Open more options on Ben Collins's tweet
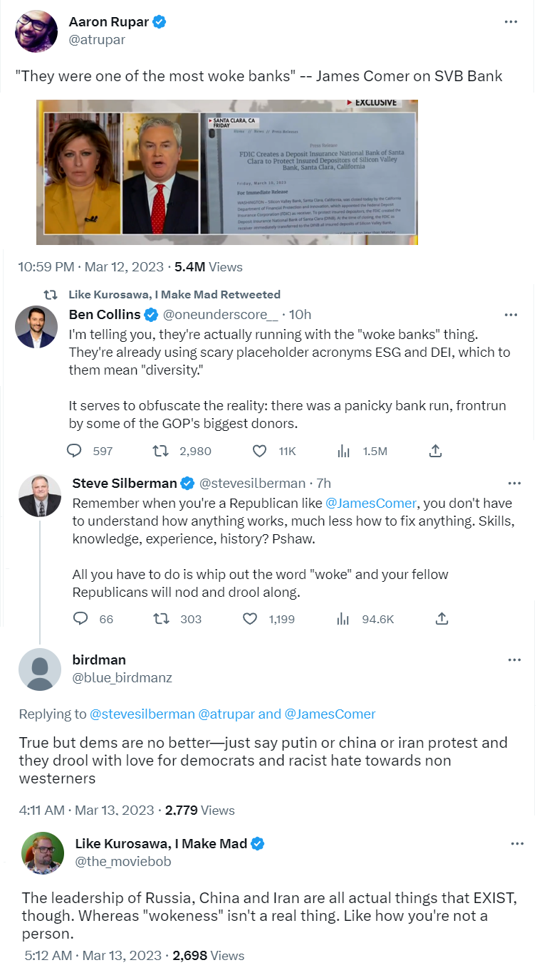This screenshot has width=537, height=980. pyautogui.click(x=511, y=314)
